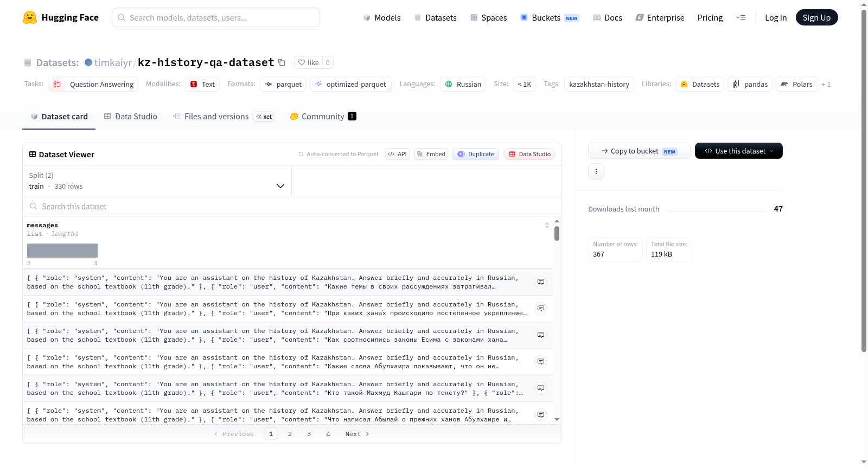The height and width of the screenshot is (467, 868).
Task: Switch to the Dataset card tab
Action: (59, 117)
